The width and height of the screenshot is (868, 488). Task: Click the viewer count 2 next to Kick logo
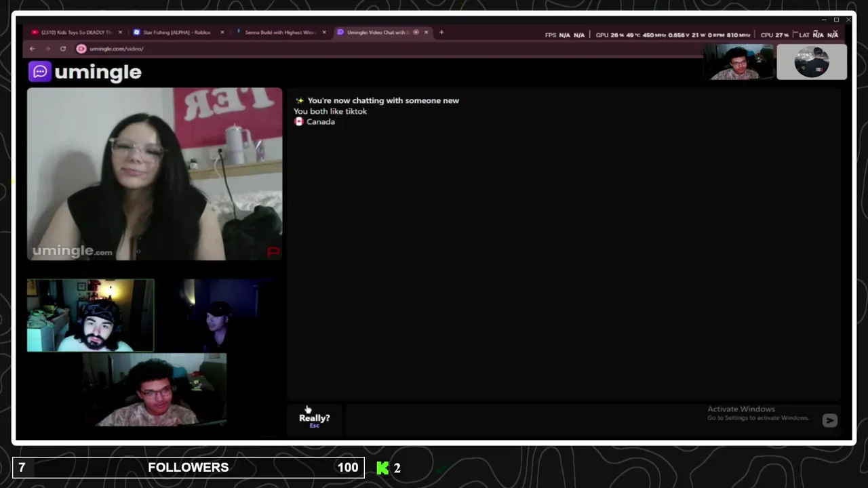[397, 468]
